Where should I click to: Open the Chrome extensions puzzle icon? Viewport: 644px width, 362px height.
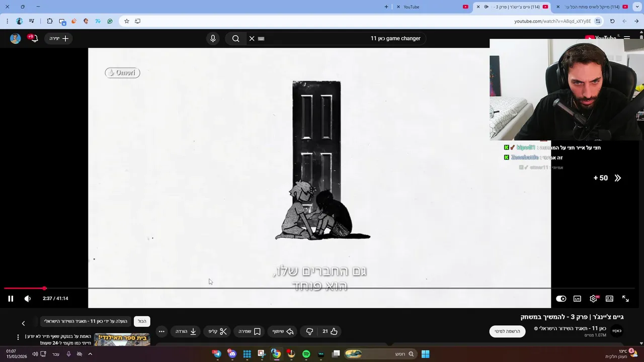[x=50, y=21]
